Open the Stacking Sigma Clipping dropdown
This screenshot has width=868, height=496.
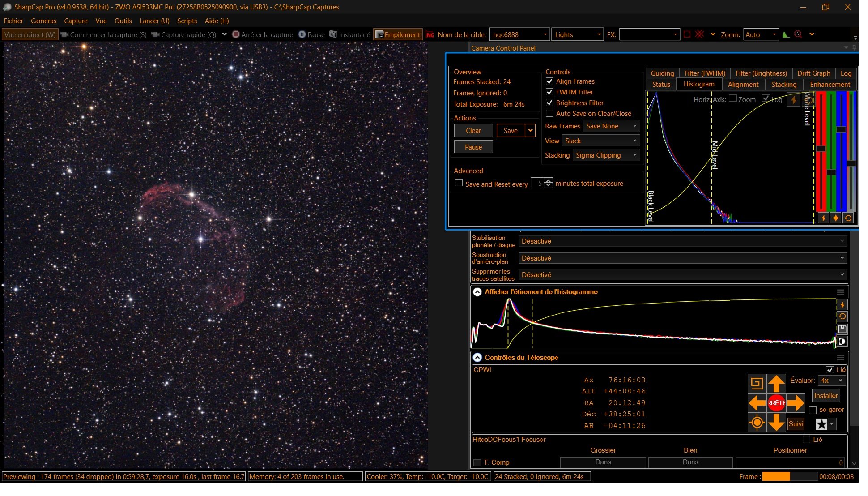click(x=606, y=155)
